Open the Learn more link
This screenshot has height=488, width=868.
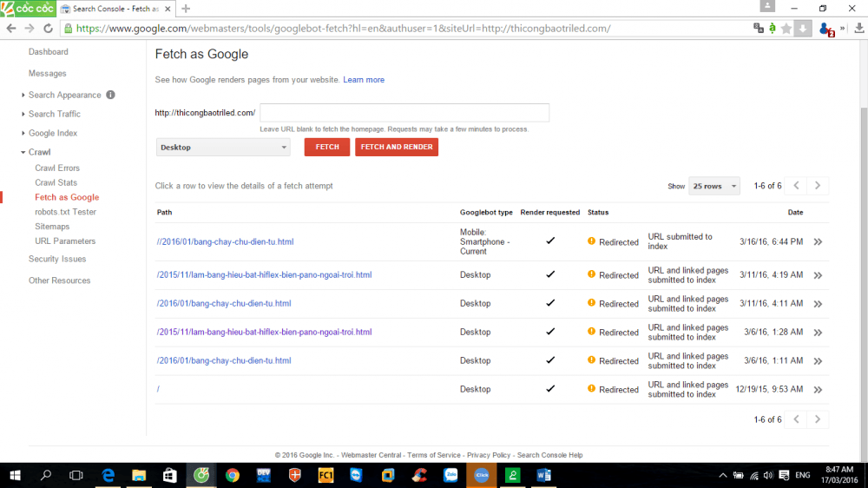point(364,80)
